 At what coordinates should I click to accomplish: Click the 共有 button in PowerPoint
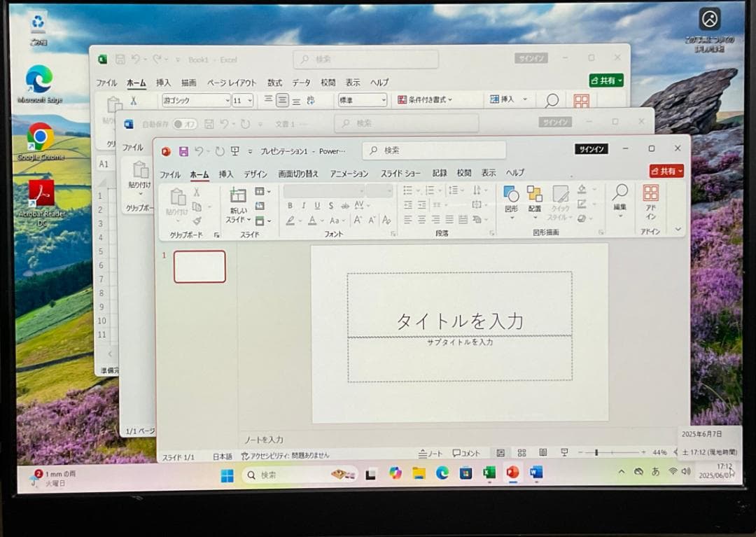(665, 170)
